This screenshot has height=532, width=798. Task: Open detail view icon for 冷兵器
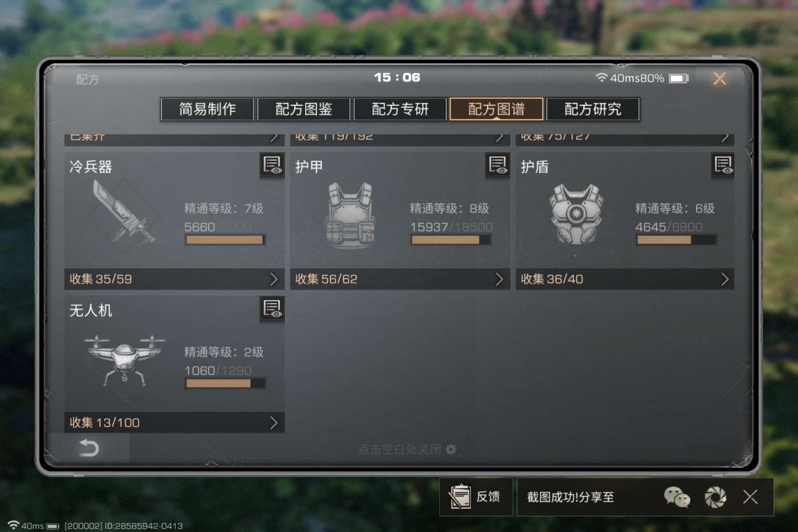pyautogui.click(x=272, y=165)
